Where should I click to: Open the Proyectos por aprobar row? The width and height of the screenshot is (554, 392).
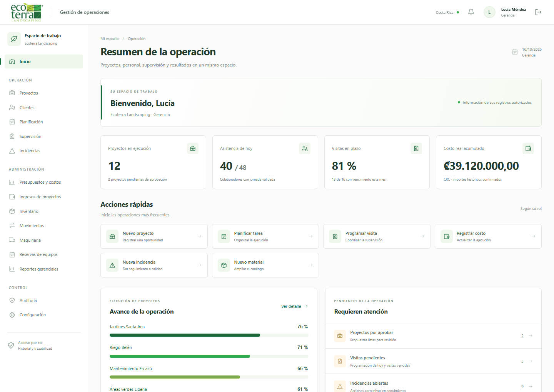coord(433,336)
